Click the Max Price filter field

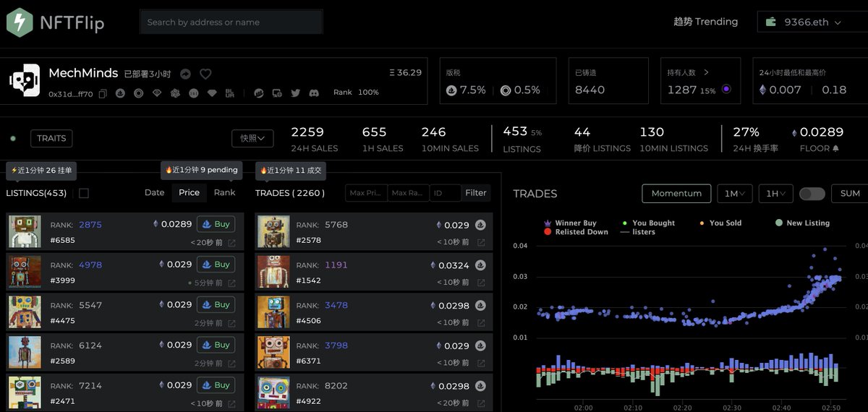coord(366,193)
